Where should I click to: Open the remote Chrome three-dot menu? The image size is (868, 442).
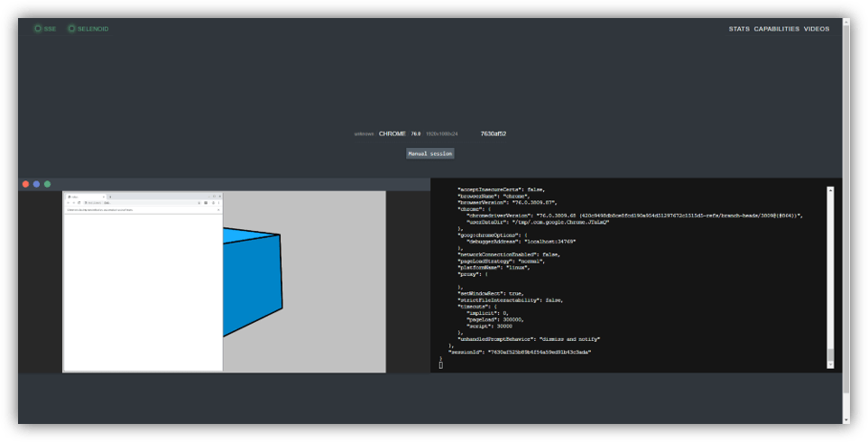pos(218,203)
